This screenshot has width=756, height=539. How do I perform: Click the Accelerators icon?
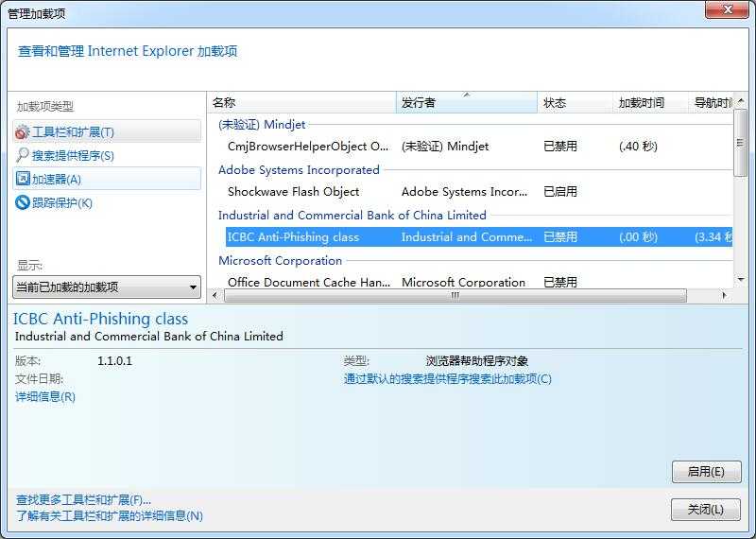(22, 179)
